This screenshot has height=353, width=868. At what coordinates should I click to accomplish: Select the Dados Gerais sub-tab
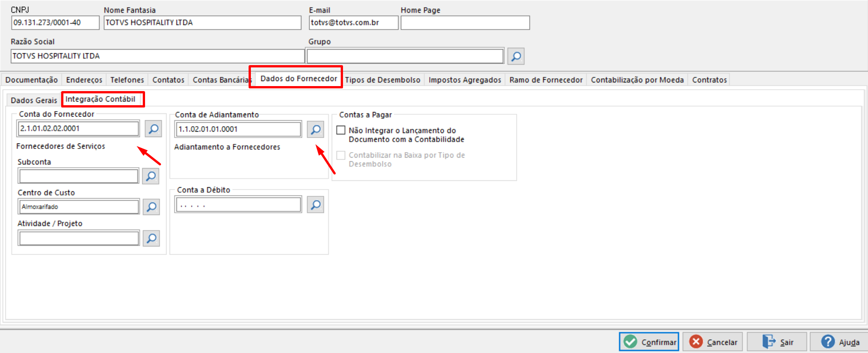pyautogui.click(x=34, y=100)
